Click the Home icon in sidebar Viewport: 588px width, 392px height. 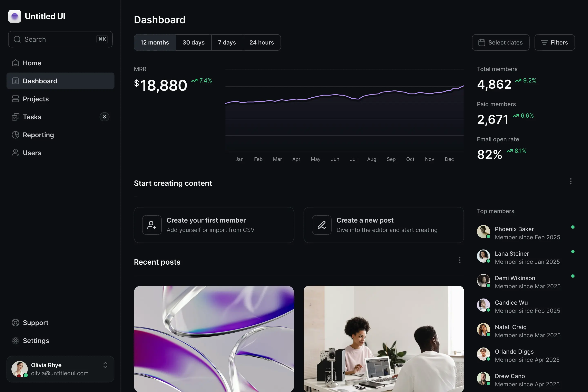[x=16, y=63]
